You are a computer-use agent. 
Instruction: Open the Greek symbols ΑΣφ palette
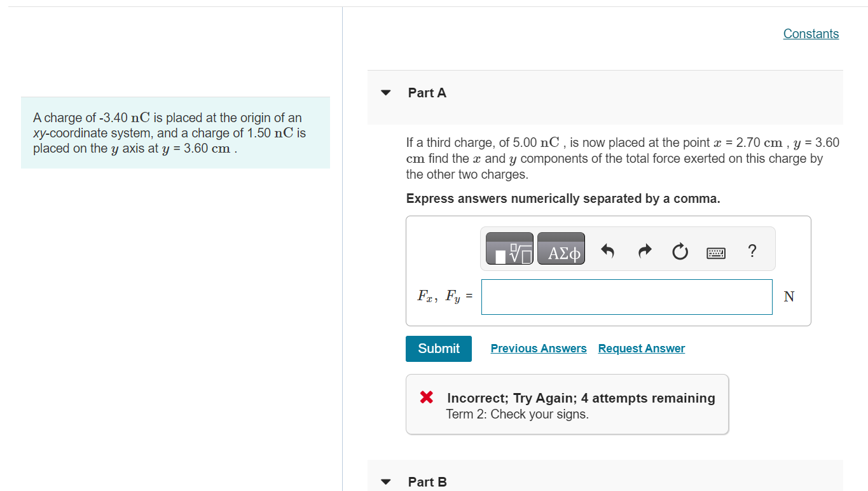pyautogui.click(x=561, y=249)
